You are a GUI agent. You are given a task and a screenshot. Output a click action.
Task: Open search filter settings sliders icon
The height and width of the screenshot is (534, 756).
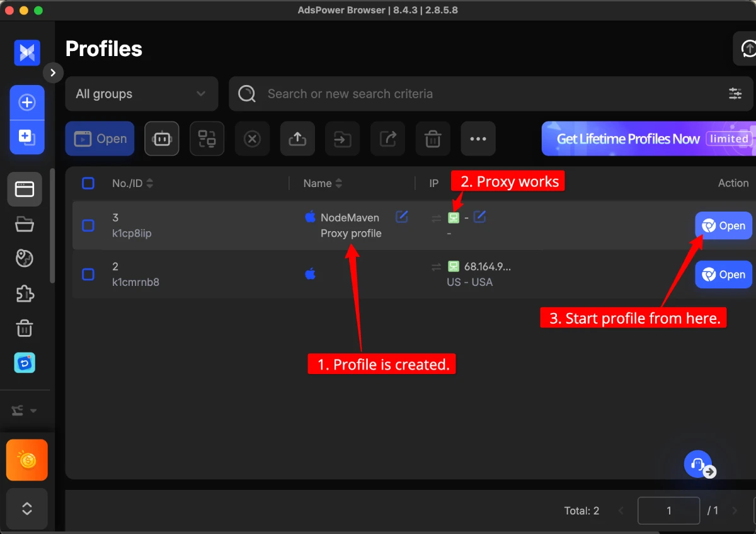[735, 94]
